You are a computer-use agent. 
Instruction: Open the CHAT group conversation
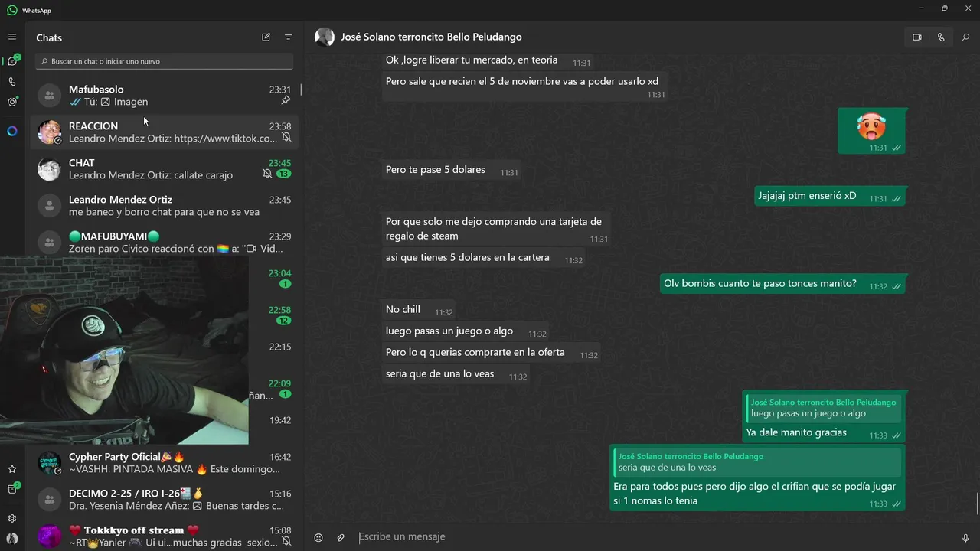[165, 168]
